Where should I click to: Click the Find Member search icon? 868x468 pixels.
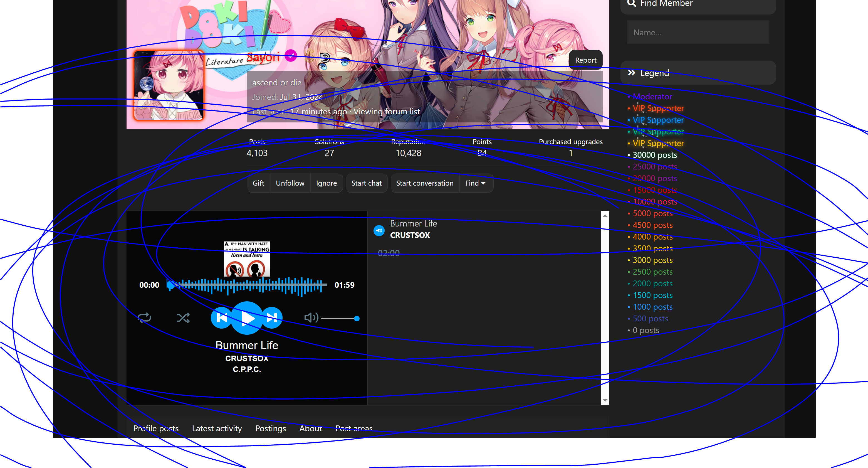631,3
